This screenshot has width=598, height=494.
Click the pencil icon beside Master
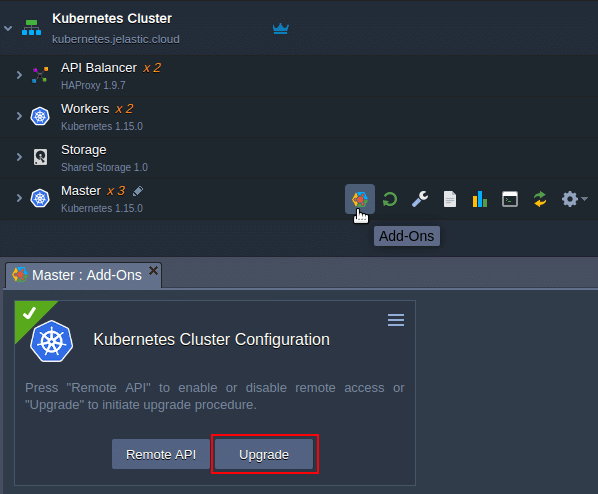tap(138, 191)
